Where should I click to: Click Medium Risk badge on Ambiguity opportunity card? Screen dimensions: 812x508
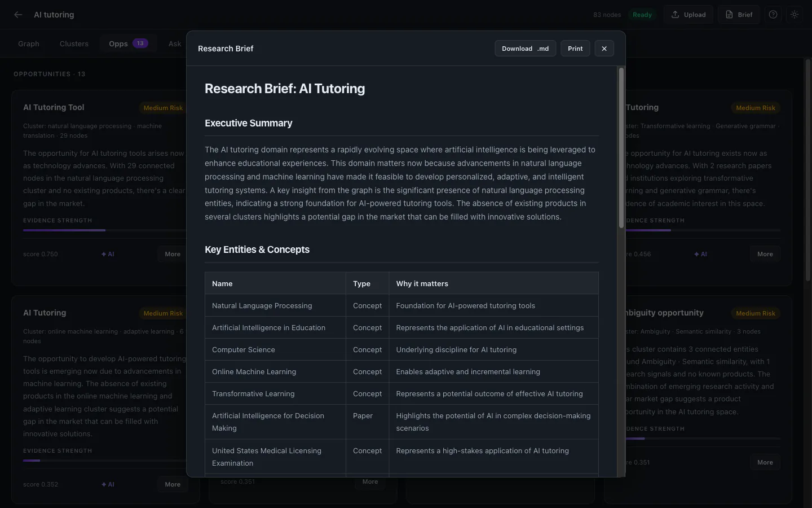pyautogui.click(x=756, y=313)
